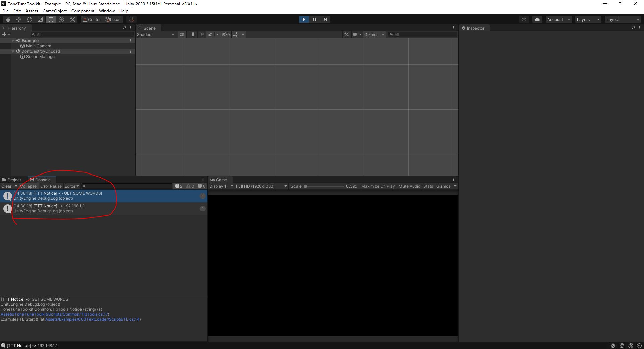Toggle the Collapse option in Console
This screenshot has height=349, width=644.
coord(28,186)
